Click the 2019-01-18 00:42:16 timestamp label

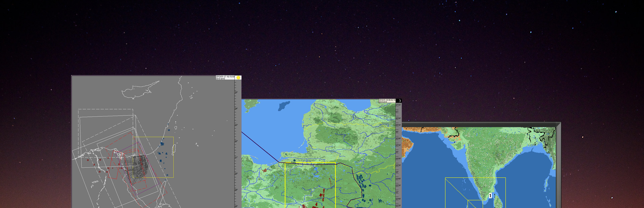tap(387, 100)
